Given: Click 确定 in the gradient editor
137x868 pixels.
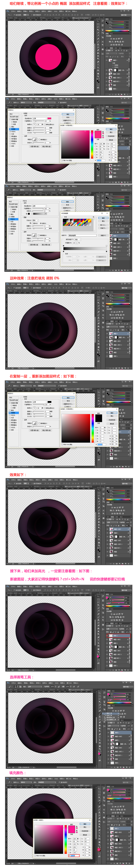Looking at the screenshot, I should tap(103, 218).
